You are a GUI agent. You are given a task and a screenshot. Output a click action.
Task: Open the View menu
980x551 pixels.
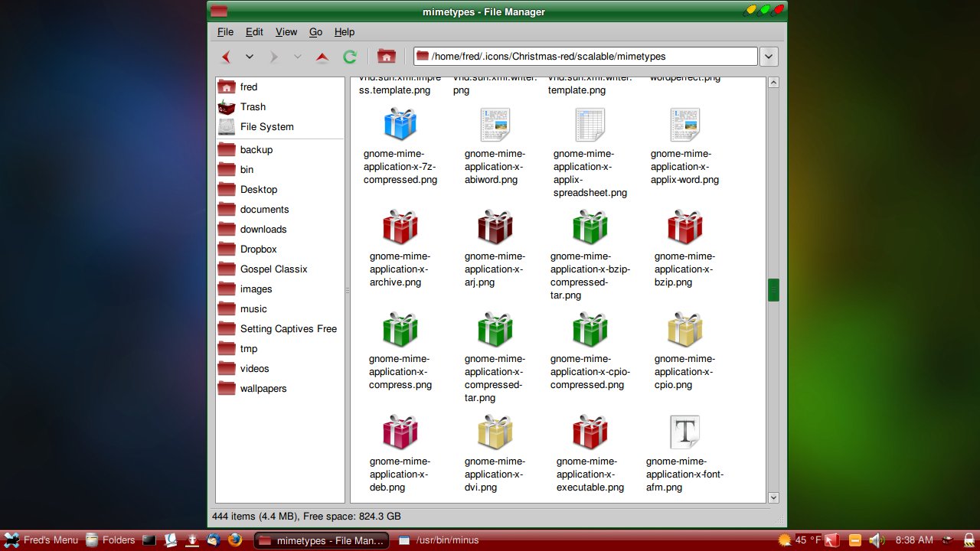(286, 32)
